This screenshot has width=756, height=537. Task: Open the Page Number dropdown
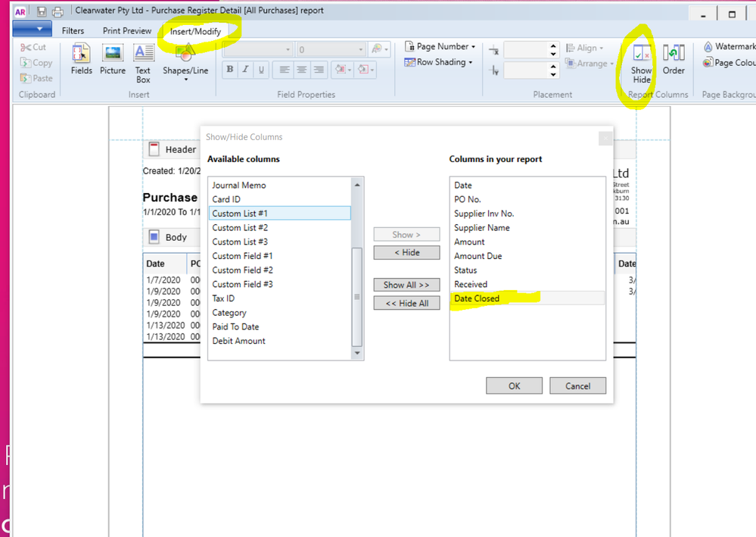(x=440, y=47)
